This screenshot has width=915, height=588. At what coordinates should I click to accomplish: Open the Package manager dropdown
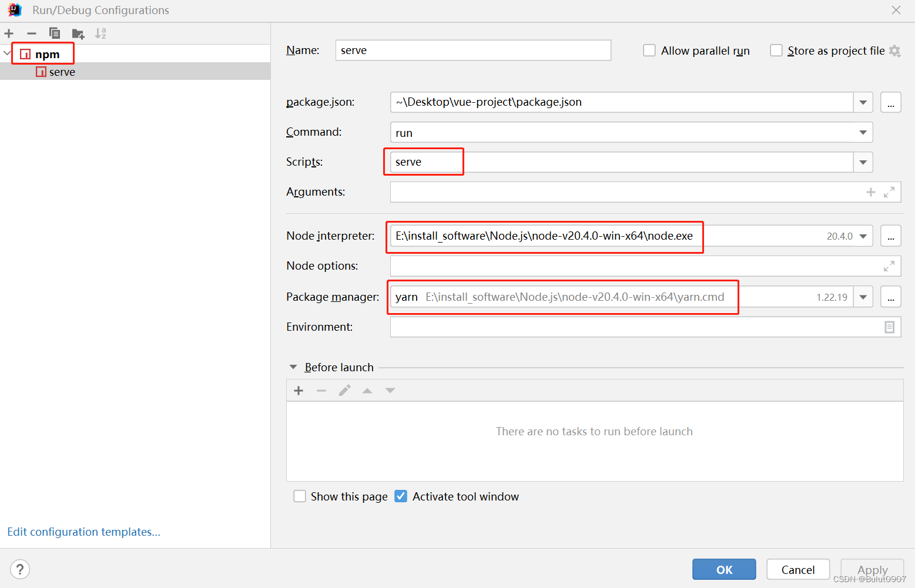point(863,297)
